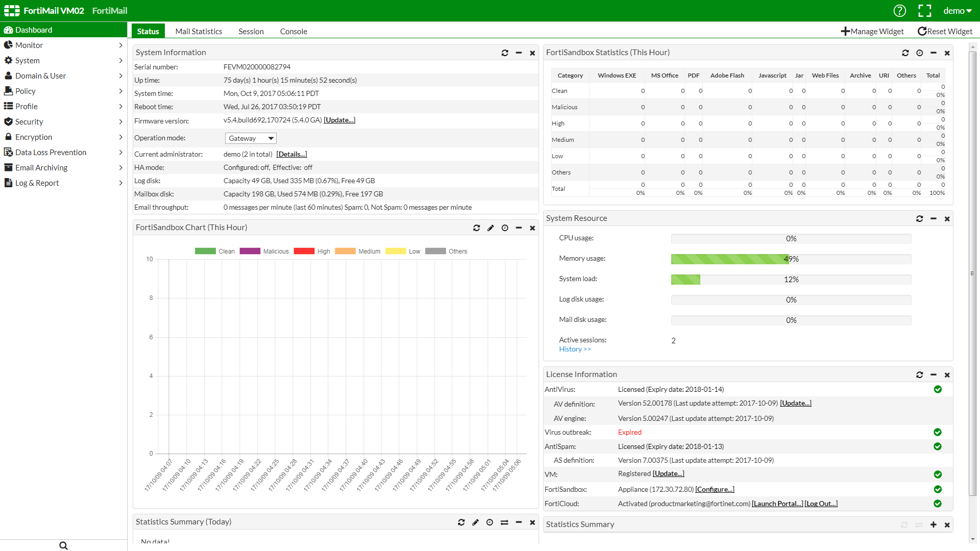Switch to the Mail Statistics tab
980x551 pixels.
(199, 32)
